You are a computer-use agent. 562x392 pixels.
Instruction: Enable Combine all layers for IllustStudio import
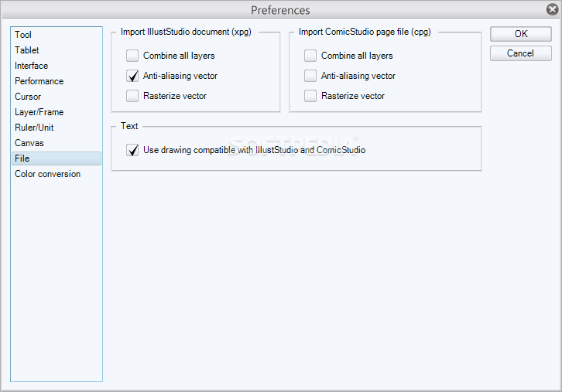point(132,56)
